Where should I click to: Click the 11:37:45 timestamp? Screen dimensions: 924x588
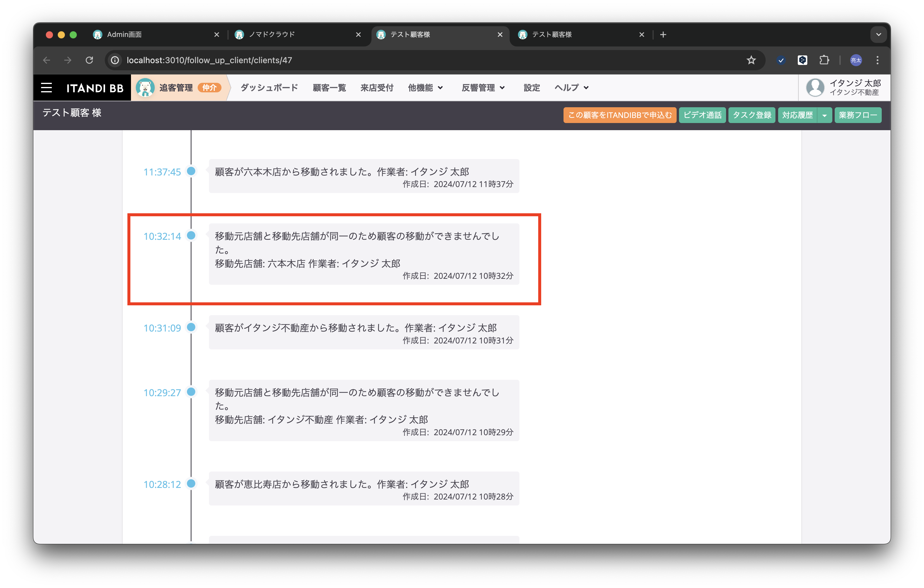pyautogui.click(x=162, y=172)
